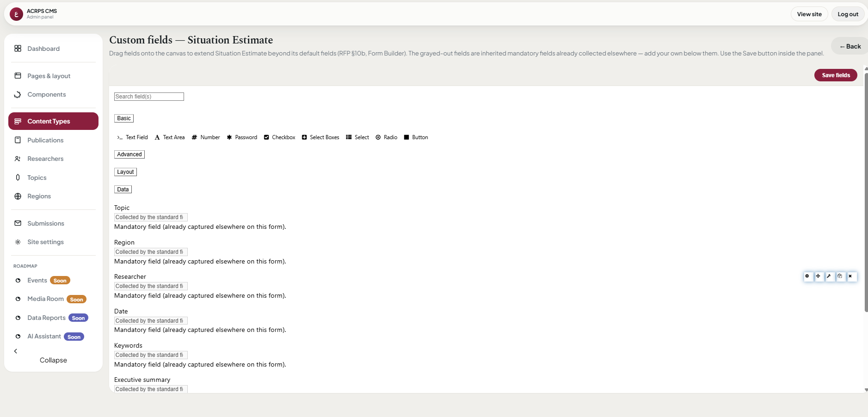Choose the Select dropdown component
This screenshot has width=868, height=417.
click(357, 137)
